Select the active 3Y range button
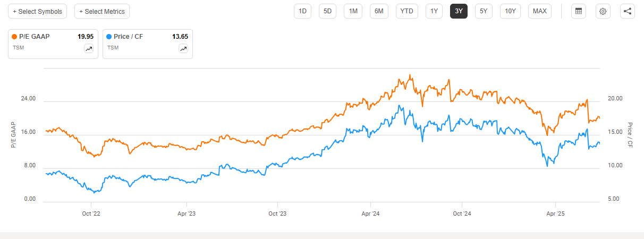The image size is (644, 239). pyautogui.click(x=459, y=11)
